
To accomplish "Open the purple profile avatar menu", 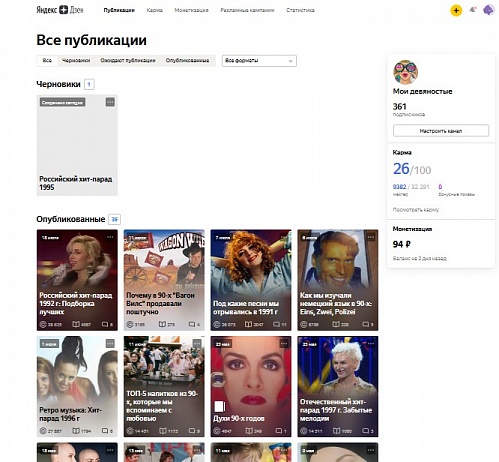I will [489, 10].
